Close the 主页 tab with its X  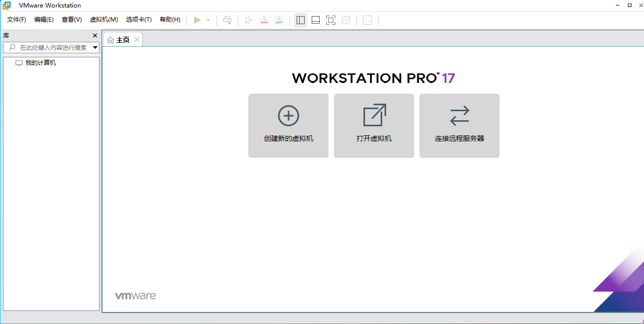coord(137,40)
